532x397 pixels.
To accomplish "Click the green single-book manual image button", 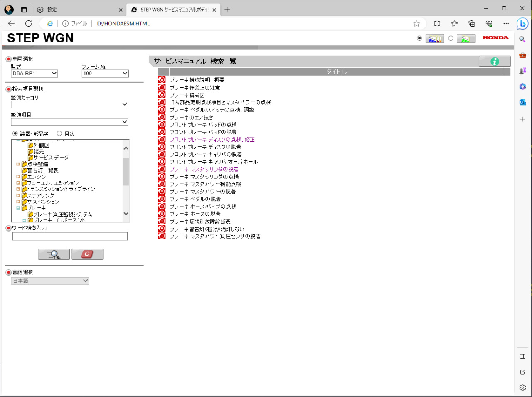I will pos(466,39).
